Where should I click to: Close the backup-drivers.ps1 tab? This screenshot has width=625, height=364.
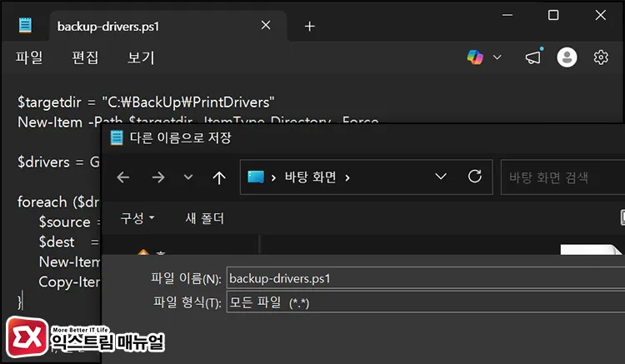pos(266,26)
